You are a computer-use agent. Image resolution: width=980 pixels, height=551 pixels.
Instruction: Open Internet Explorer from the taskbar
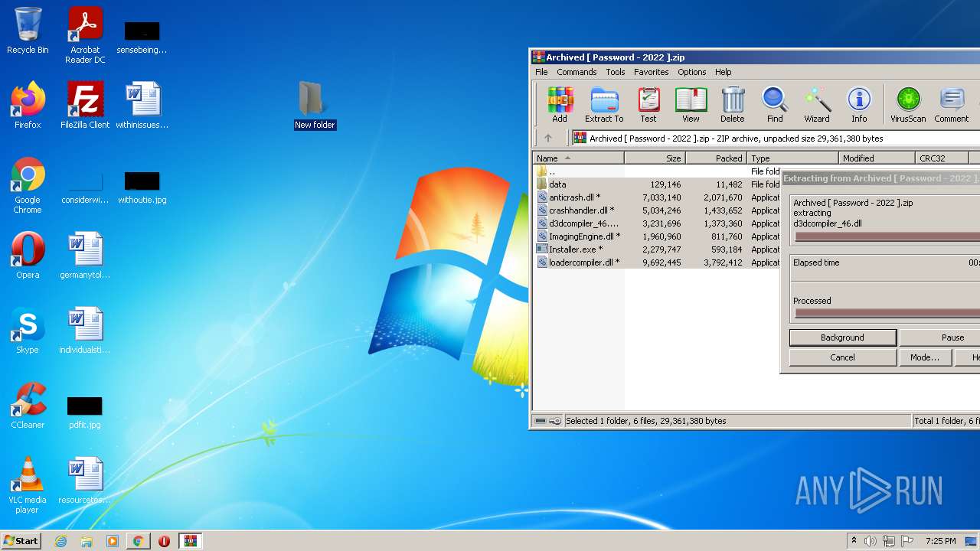click(x=60, y=541)
